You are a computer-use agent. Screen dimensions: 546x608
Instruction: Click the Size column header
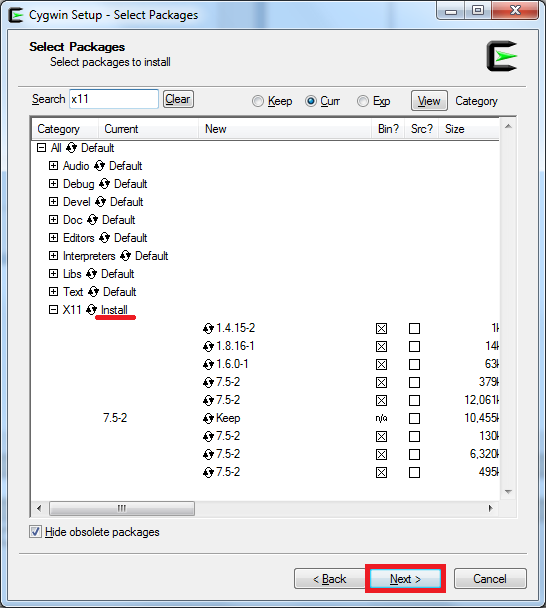468,129
